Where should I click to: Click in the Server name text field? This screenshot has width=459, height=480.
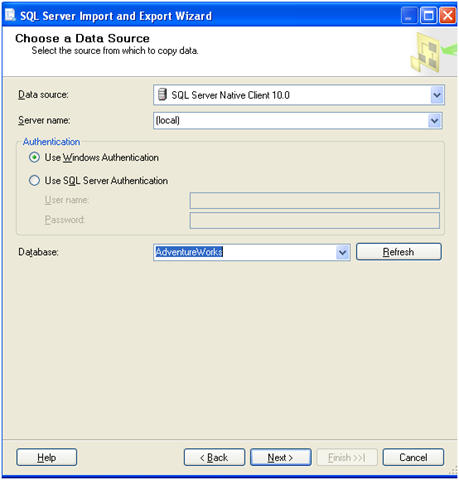(x=291, y=121)
